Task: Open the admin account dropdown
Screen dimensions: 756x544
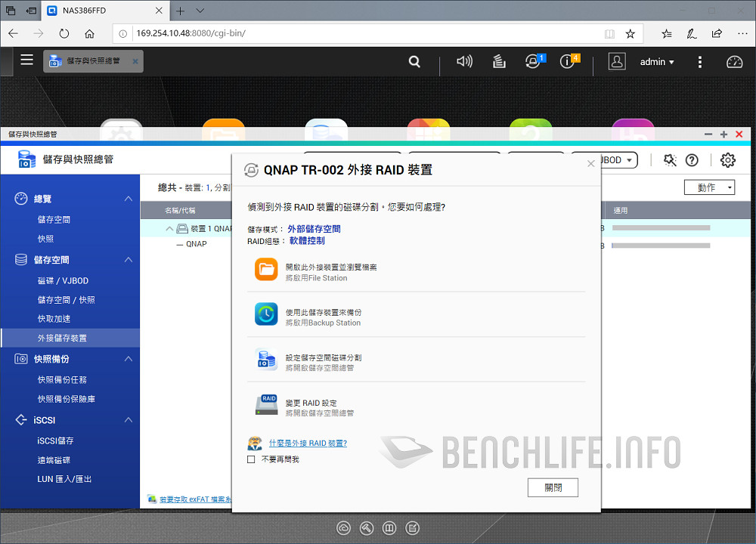Action: [657, 62]
